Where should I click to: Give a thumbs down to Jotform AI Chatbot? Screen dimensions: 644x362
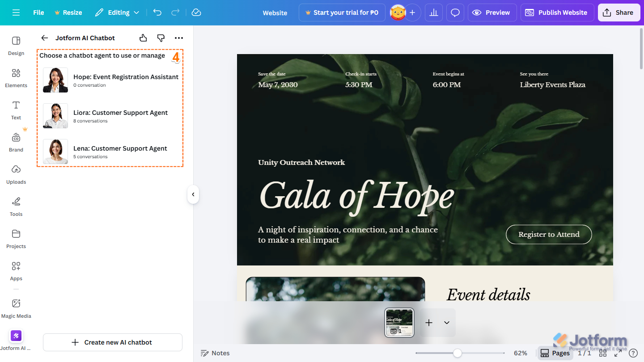click(x=161, y=38)
